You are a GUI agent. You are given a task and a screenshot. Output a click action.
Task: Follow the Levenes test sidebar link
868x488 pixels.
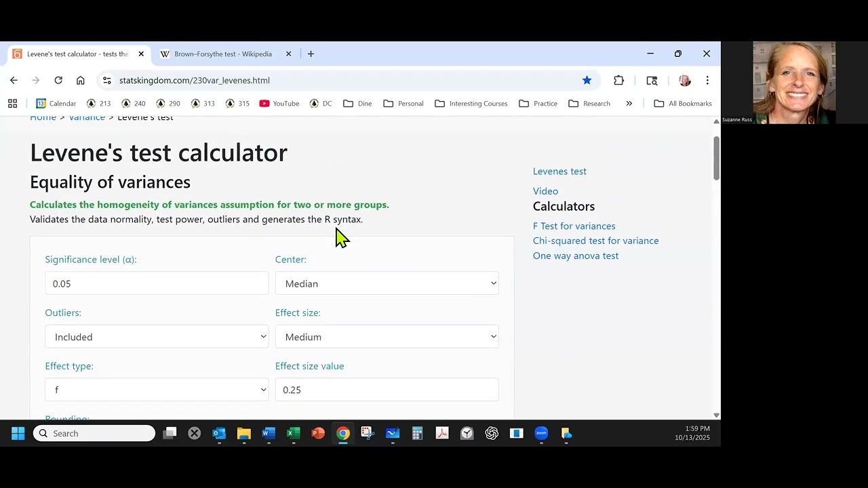pos(559,171)
